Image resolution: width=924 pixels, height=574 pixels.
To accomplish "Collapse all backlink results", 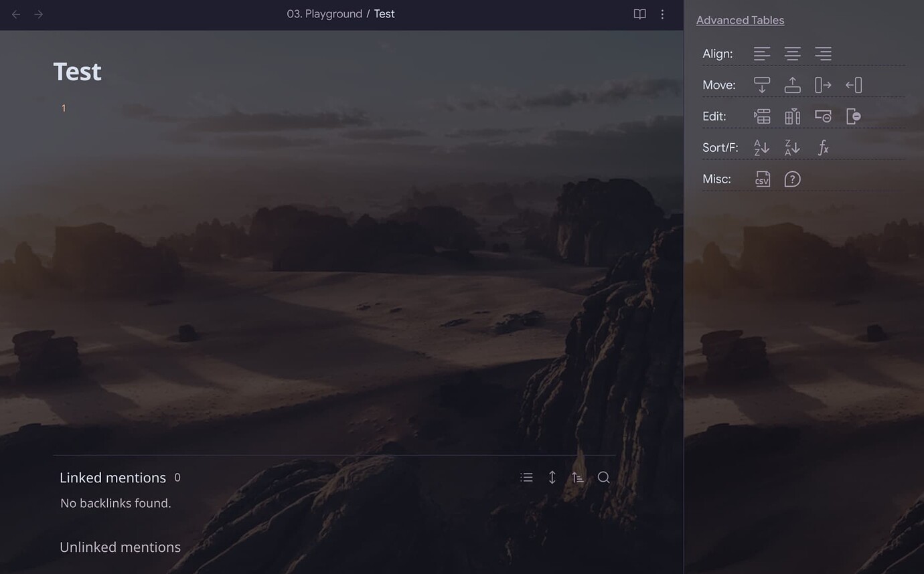I will coord(552,477).
